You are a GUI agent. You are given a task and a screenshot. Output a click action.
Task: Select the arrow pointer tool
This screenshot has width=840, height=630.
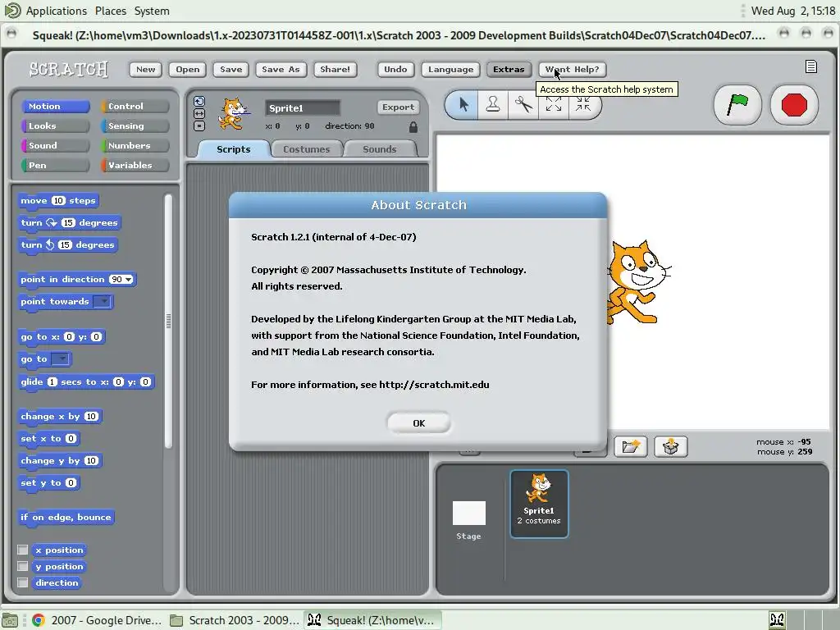[x=463, y=104]
